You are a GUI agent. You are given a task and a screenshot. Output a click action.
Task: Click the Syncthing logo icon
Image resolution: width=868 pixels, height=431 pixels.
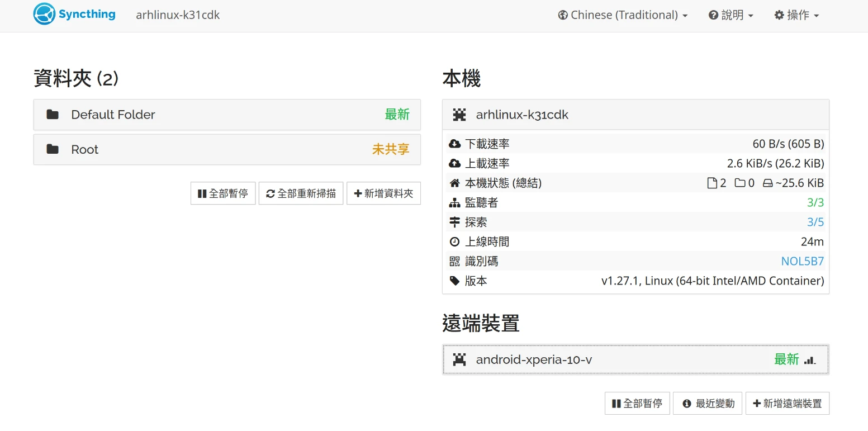[44, 15]
